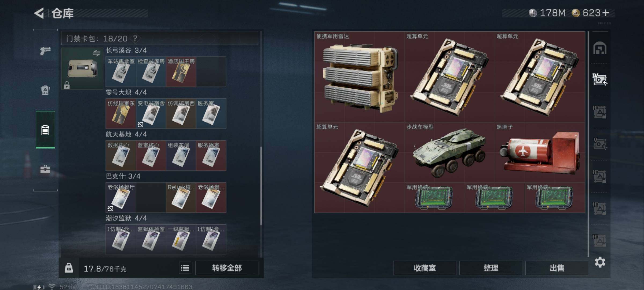
Task: Open the weapons tab with the pistol icon
Action: coord(45,50)
